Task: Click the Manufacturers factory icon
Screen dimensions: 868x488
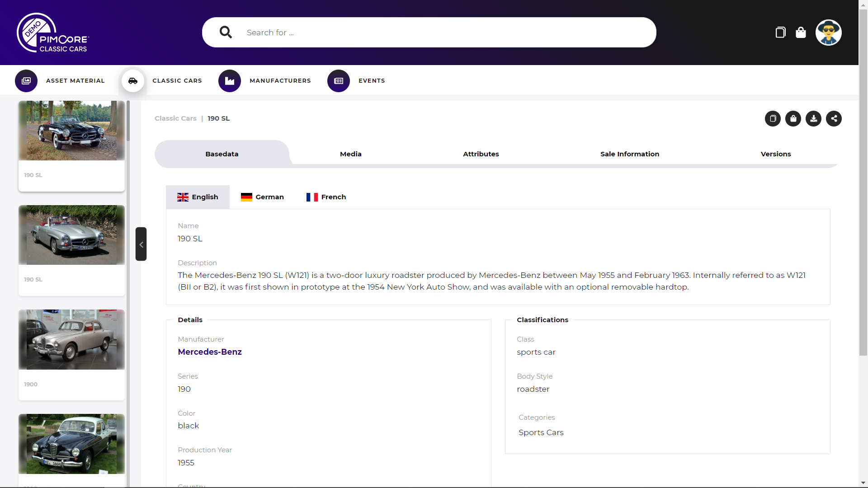Action: click(230, 81)
